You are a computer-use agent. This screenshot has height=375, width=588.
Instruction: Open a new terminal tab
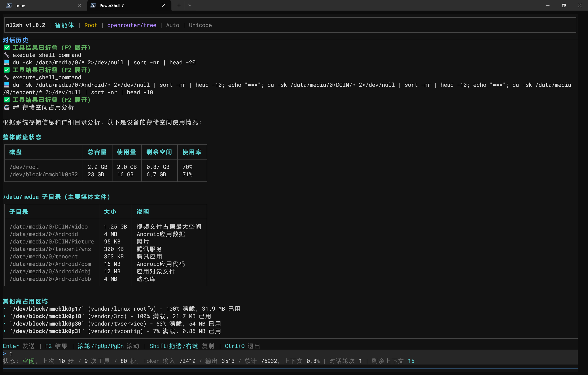[x=179, y=5]
